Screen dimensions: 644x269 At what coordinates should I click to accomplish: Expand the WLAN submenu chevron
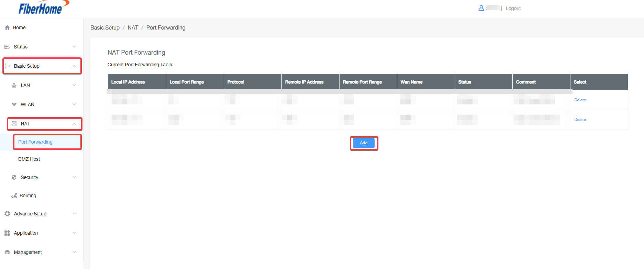(74, 104)
